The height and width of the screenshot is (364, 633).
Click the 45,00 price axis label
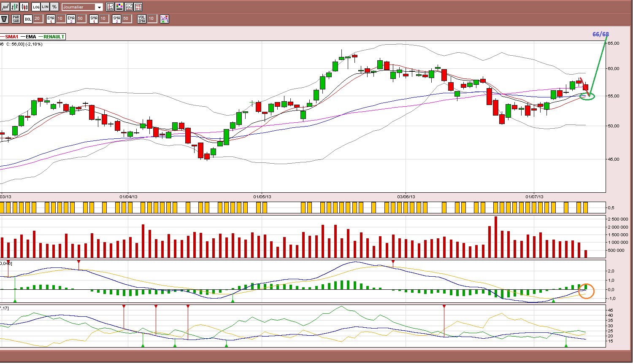point(614,159)
